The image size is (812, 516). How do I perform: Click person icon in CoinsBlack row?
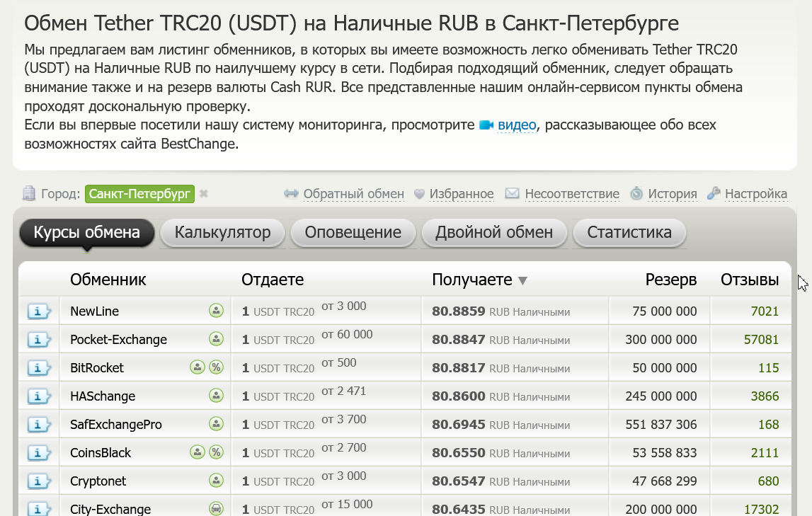[198, 452]
